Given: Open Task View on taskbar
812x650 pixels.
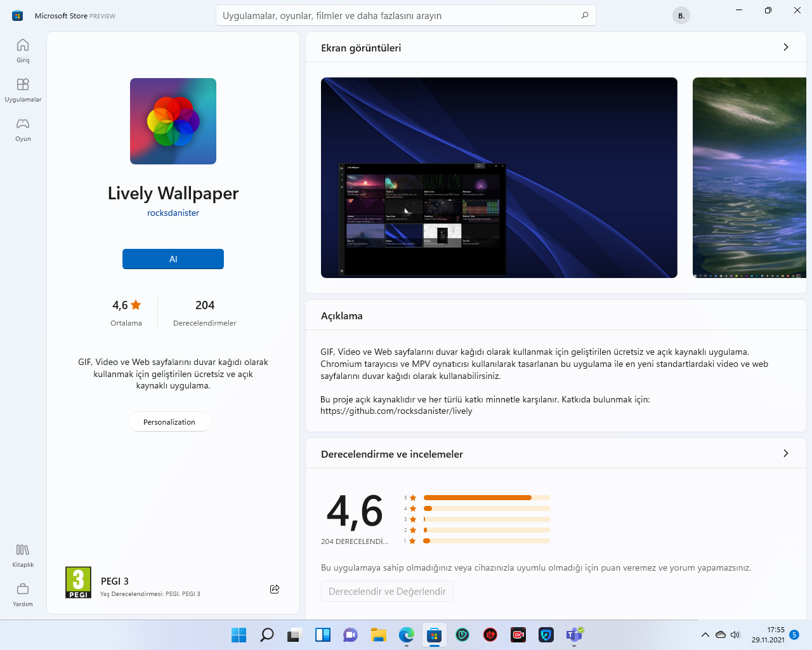Looking at the screenshot, I should click(x=294, y=635).
